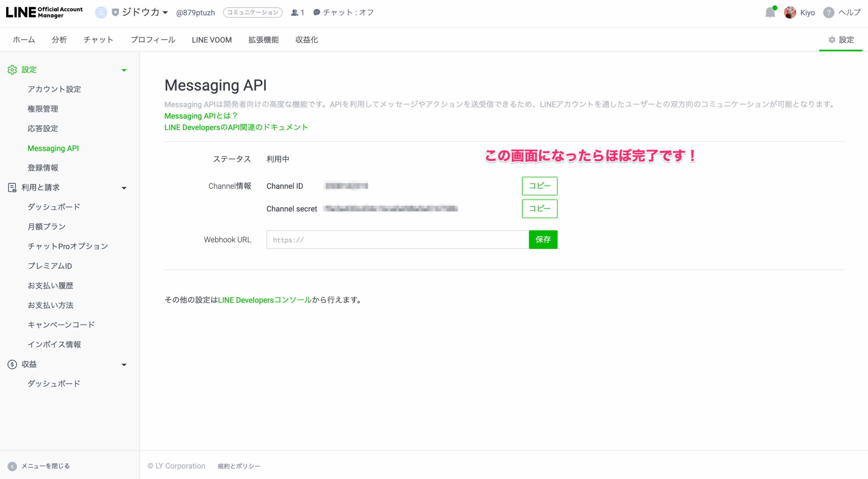This screenshot has height=479, width=868.
Task: Collapse the 設定 sidebar section
Action: click(124, 70)
